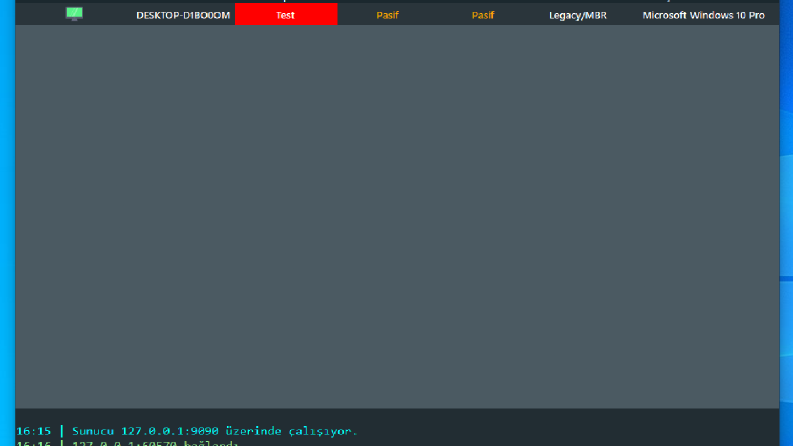This screenshot has height=446, width=793.
Task: Click the red Test cell
Action: click(x=286, y=14)
